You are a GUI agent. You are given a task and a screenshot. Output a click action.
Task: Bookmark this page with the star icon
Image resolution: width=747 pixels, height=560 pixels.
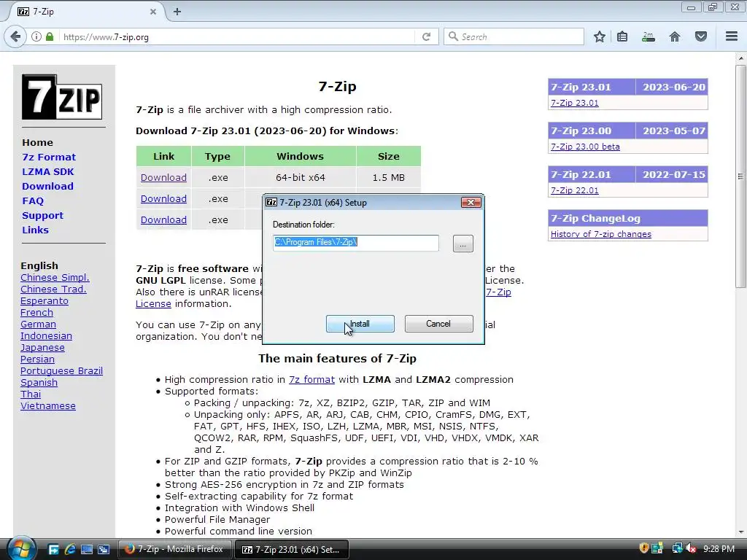point(600,36)
